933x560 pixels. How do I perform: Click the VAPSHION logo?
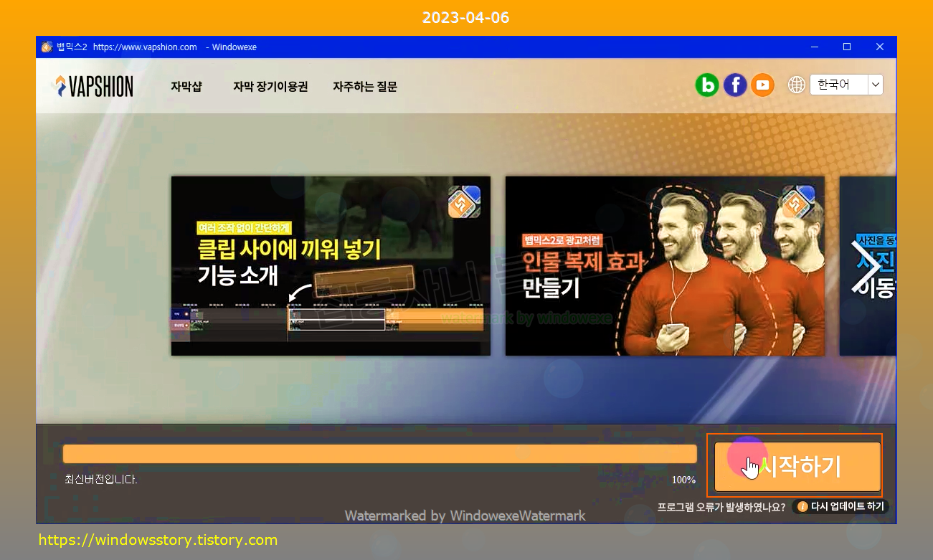click(x=93, y=86)
